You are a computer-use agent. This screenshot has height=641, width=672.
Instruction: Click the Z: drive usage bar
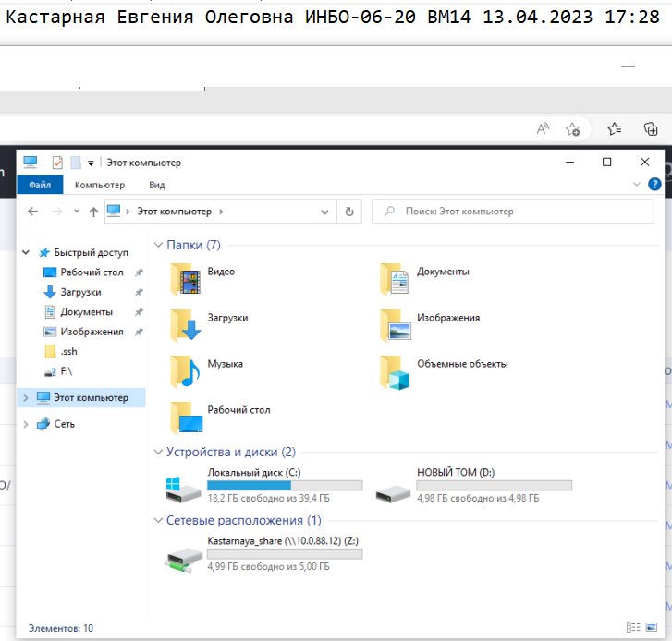tap(285, 553)
